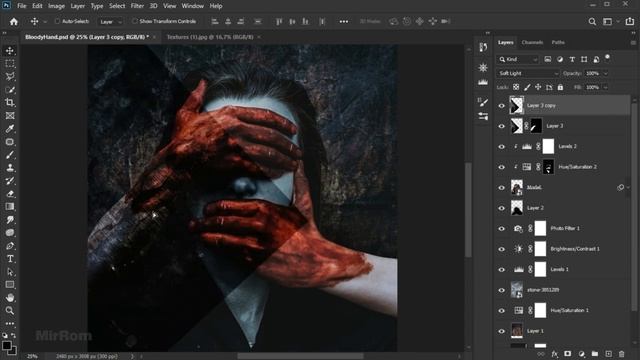640x360 pixels.
Task: Select the Hand tool
Action: tap(10, 298)
